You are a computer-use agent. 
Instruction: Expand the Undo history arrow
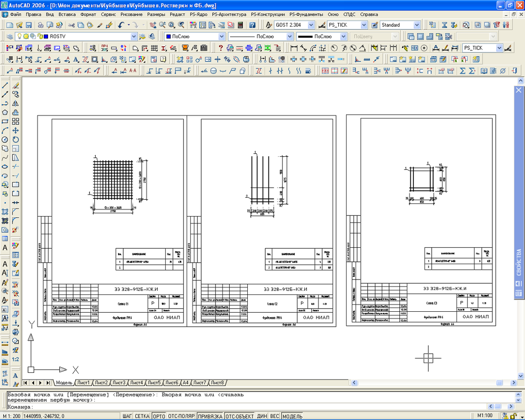(x=129, y=25)
